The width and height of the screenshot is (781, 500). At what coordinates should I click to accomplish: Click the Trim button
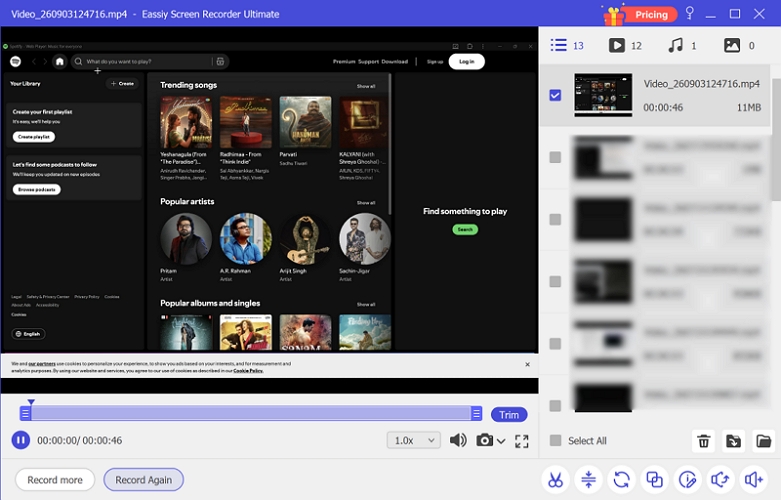(509, 415)
